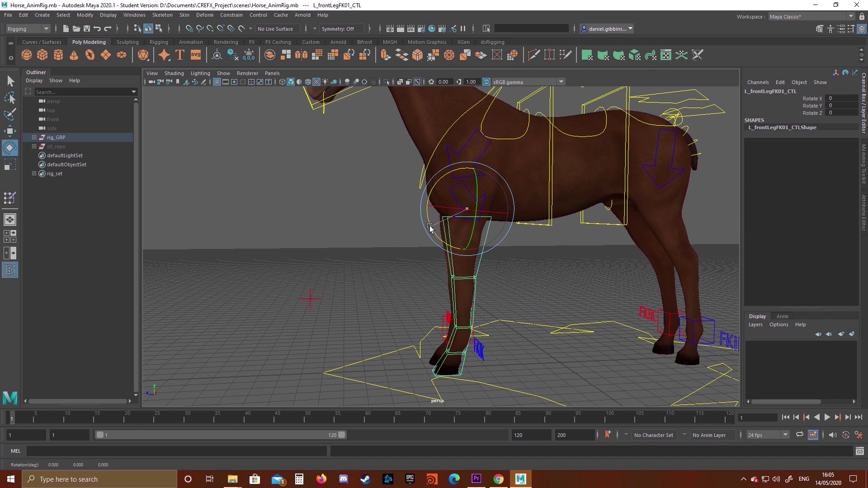Toggle color management sRGB view transform
868x488 pixels.
point(486,82)
